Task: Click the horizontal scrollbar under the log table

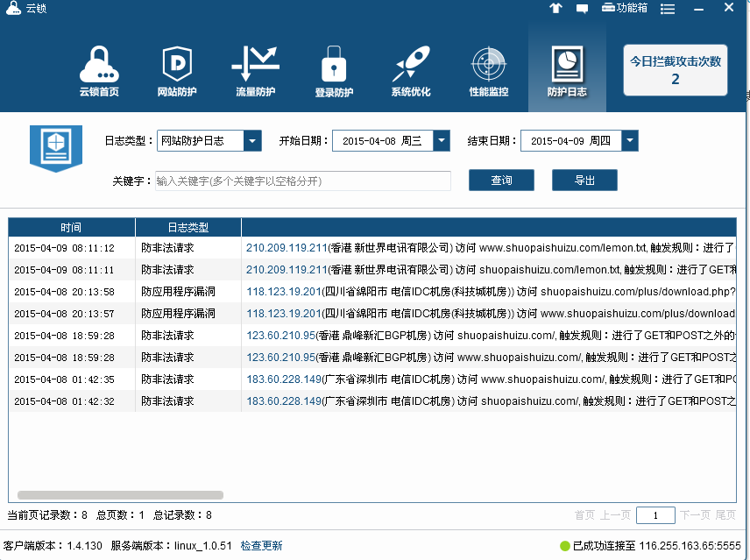Action: 120,495
